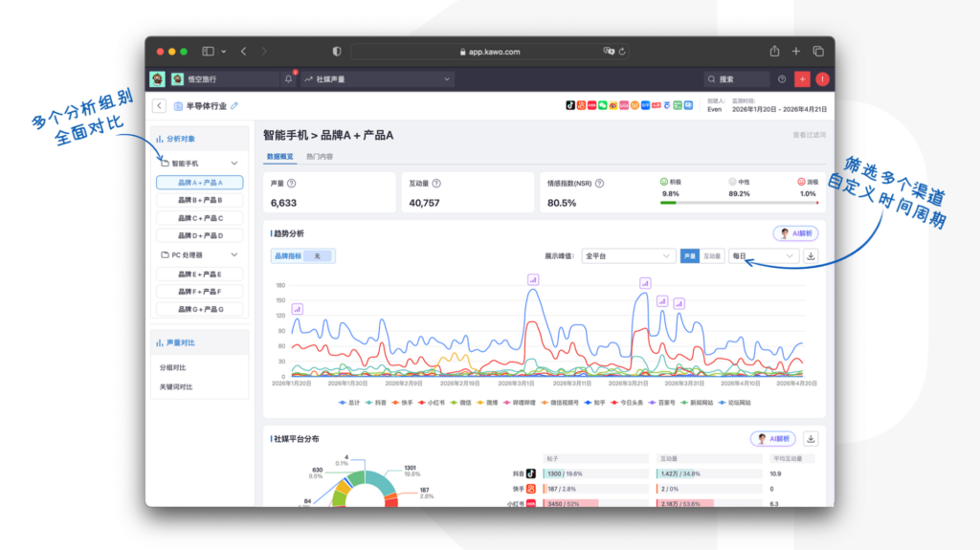Click the app.kawo.com address bar
This screenshot has height=550, width=980.
(489, 52)
